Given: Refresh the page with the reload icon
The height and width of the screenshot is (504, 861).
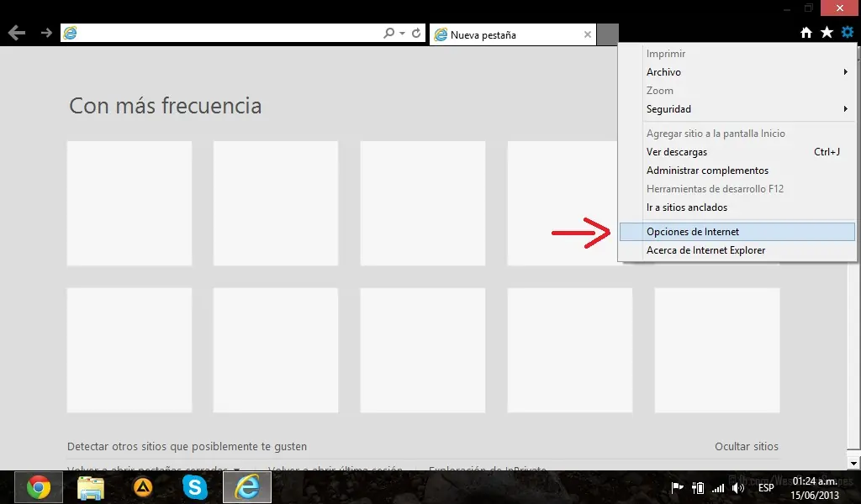Looking at the screenshot, I should click(416, 34).
